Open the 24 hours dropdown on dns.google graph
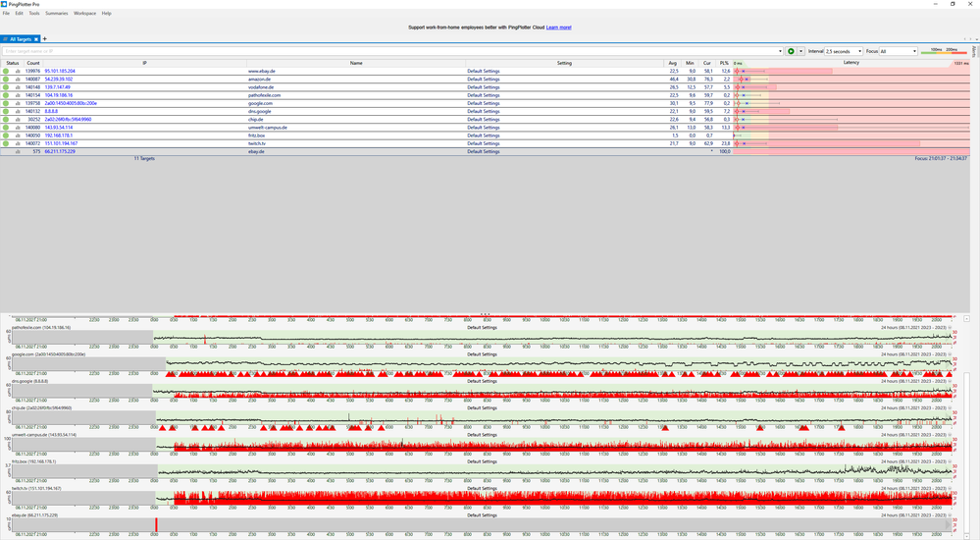The image size is (980, 540). click(950, 381)
